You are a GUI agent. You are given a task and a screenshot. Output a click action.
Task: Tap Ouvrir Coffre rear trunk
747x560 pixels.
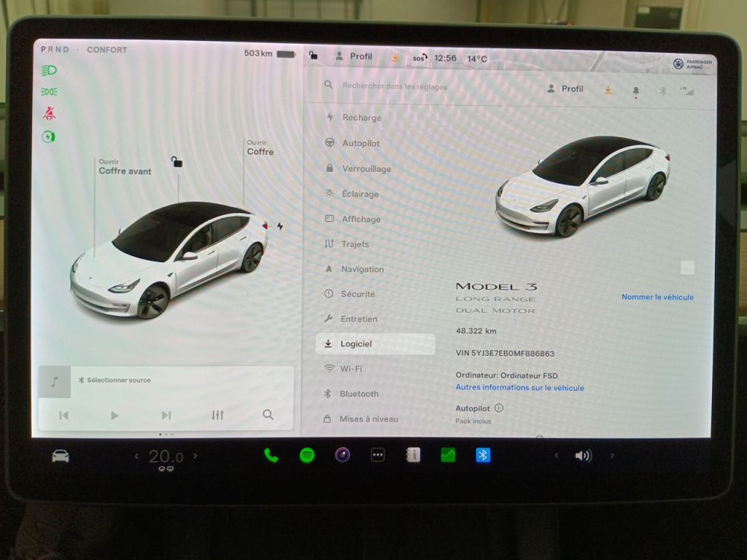[260, 148]
